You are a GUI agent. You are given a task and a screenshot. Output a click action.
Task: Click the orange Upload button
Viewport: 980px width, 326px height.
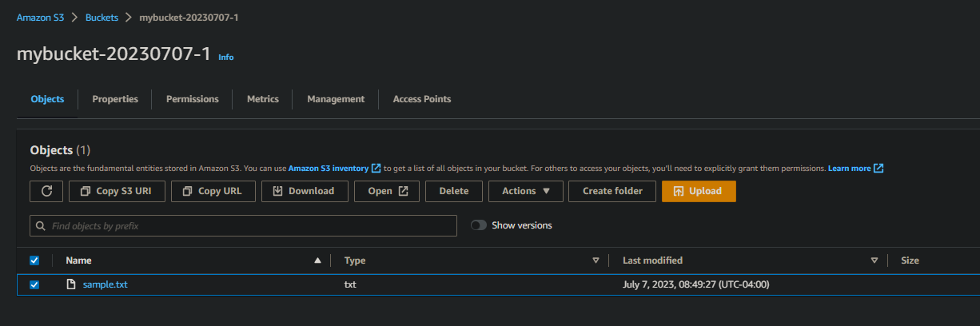coord(699,191)
